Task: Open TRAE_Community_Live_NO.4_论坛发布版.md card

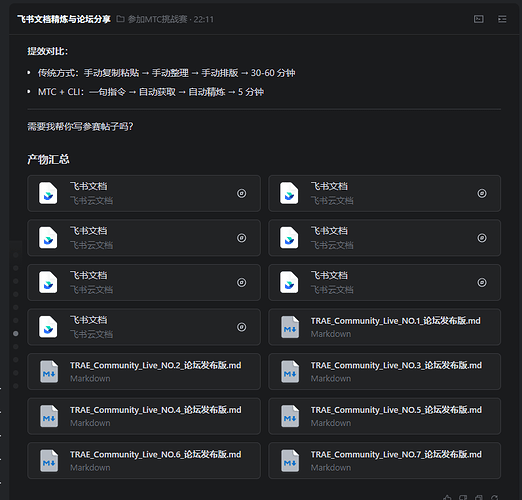Action: pos(144,416)
